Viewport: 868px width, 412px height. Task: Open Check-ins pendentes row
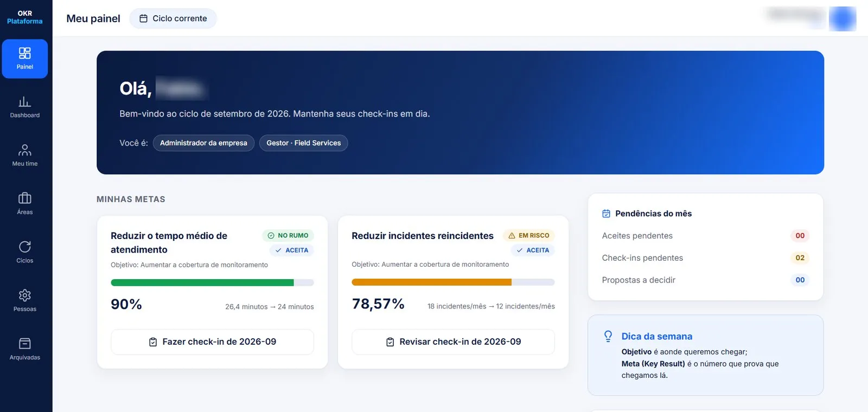[705, 258]
